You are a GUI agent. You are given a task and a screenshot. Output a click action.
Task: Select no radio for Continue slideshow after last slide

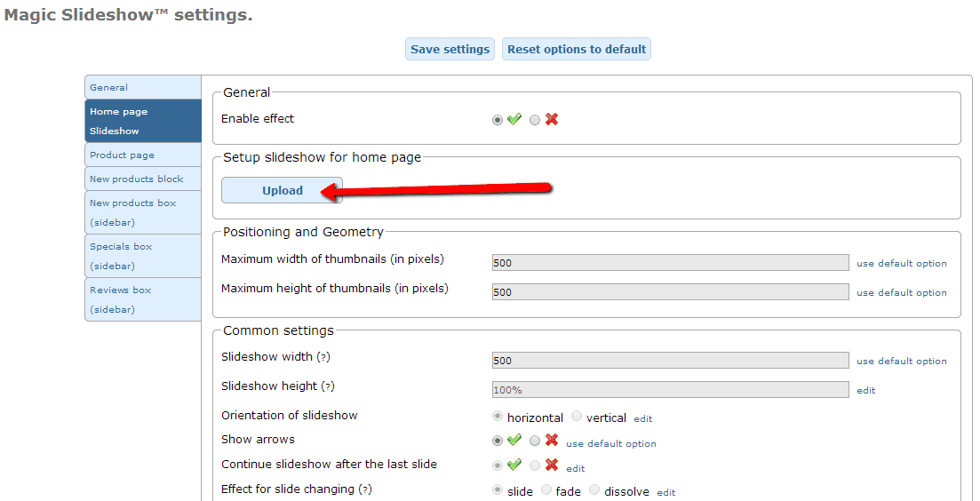click(x=534, y=465)
